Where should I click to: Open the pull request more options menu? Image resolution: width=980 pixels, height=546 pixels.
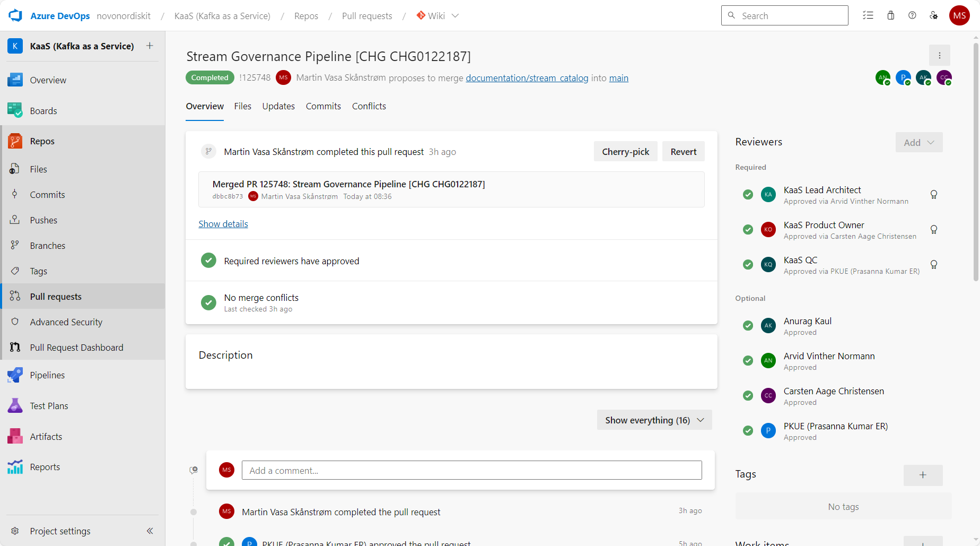(940, 55)
